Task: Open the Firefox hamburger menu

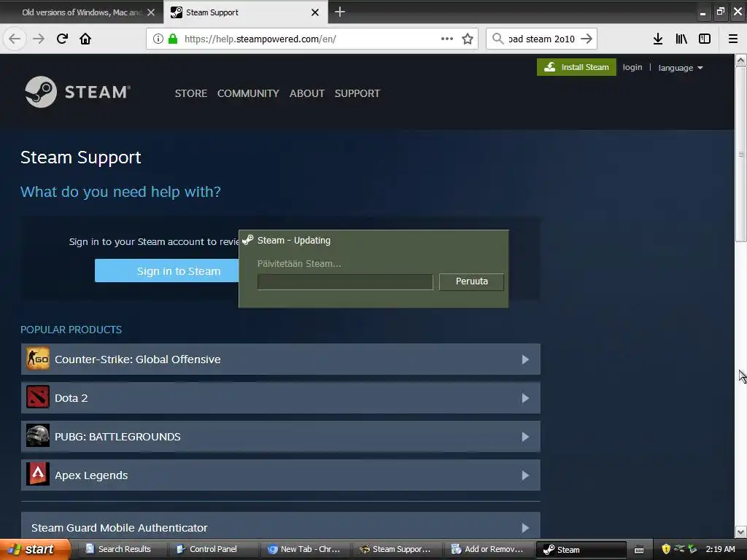Action: coord(733,39)
